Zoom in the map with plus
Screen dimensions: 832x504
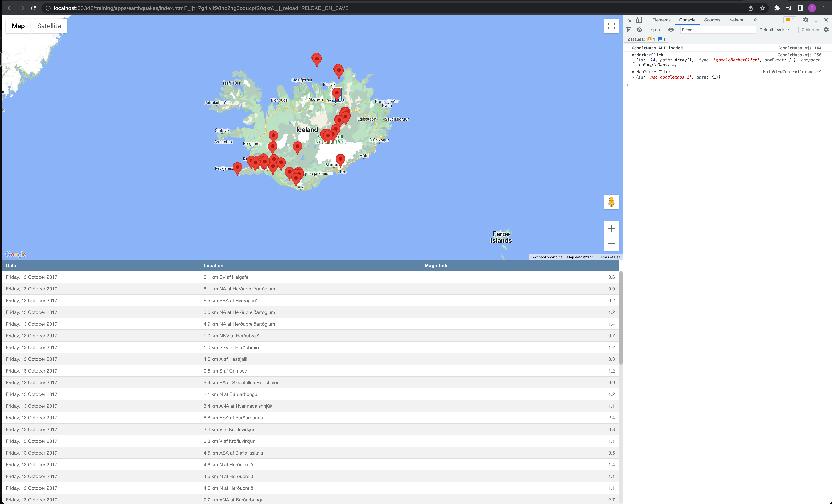[611, 228]
